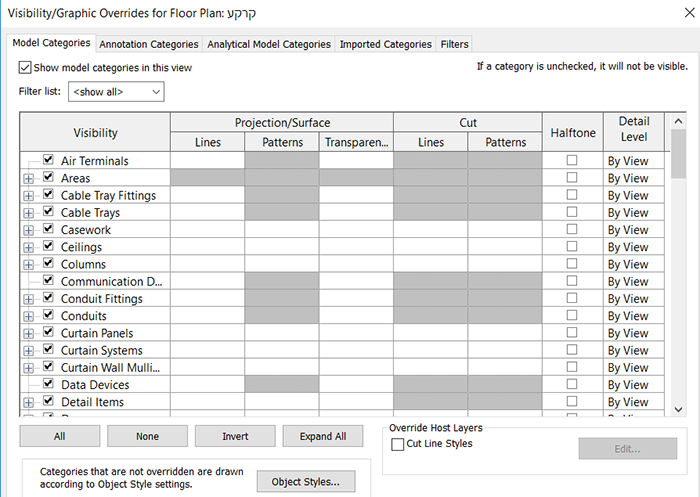700x497 pixels.
Task: Expand the Ceilings category
Action: coord(28,247)
